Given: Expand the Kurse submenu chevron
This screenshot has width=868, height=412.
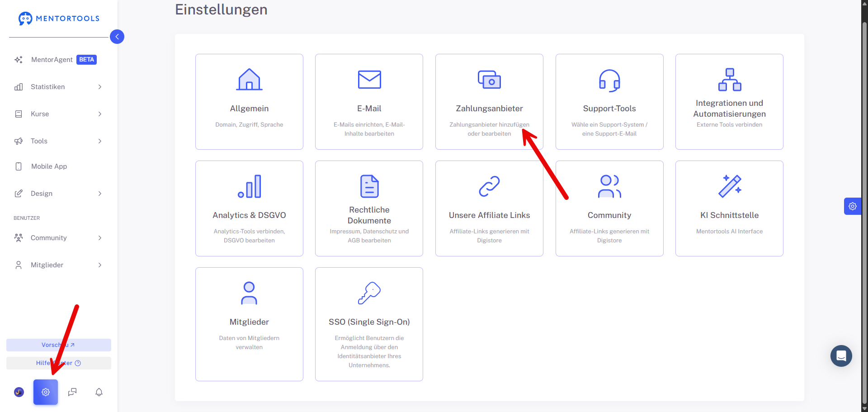Looking at the screenshot, I should 100,114.
